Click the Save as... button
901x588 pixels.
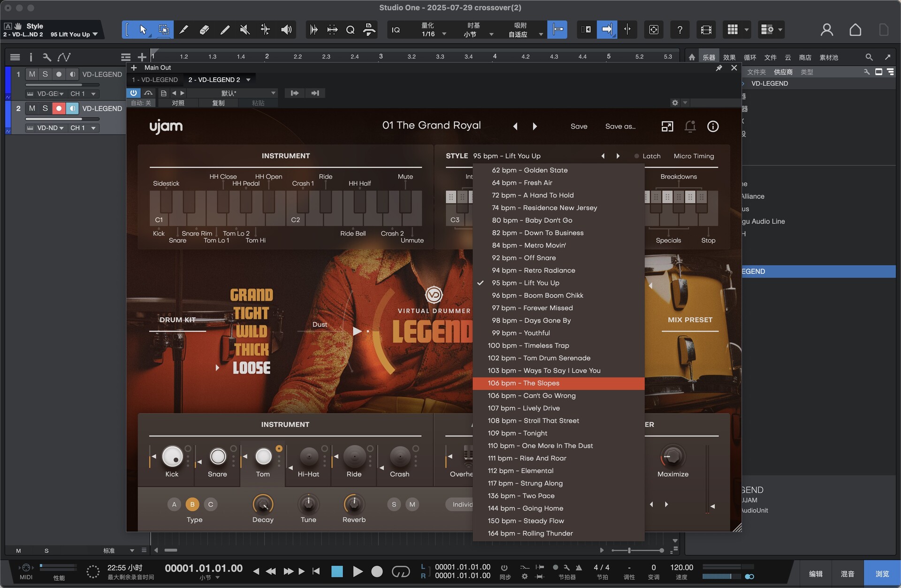620,126
